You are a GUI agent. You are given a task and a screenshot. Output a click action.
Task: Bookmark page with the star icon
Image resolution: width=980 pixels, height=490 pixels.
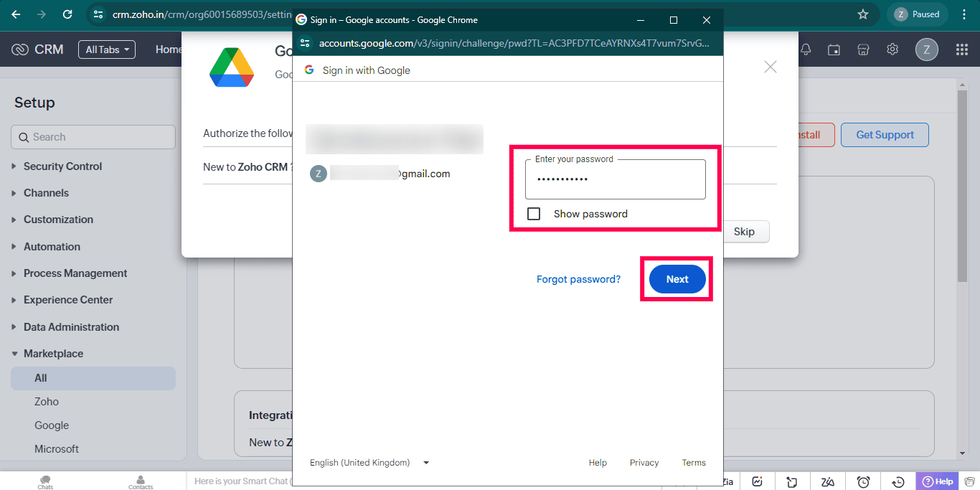(863, 14)
